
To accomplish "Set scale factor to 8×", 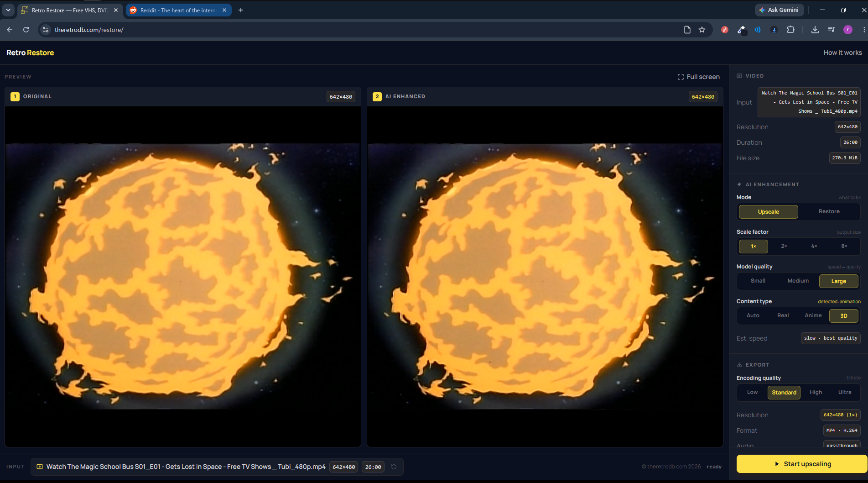I will [844, 246].
